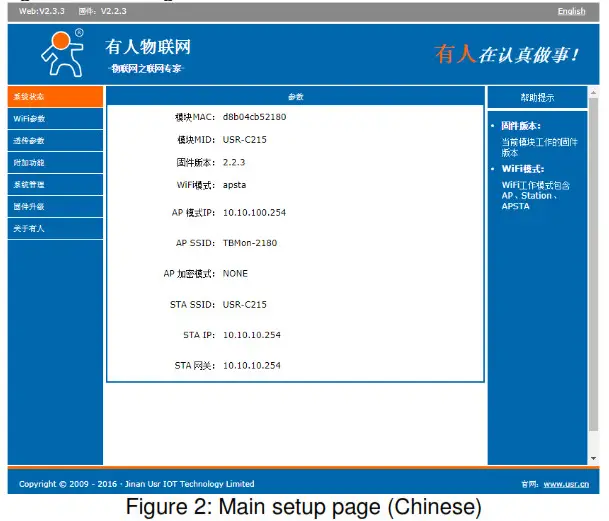
Task: Click the 模块MAC label
Action: (x=195, y=117)
